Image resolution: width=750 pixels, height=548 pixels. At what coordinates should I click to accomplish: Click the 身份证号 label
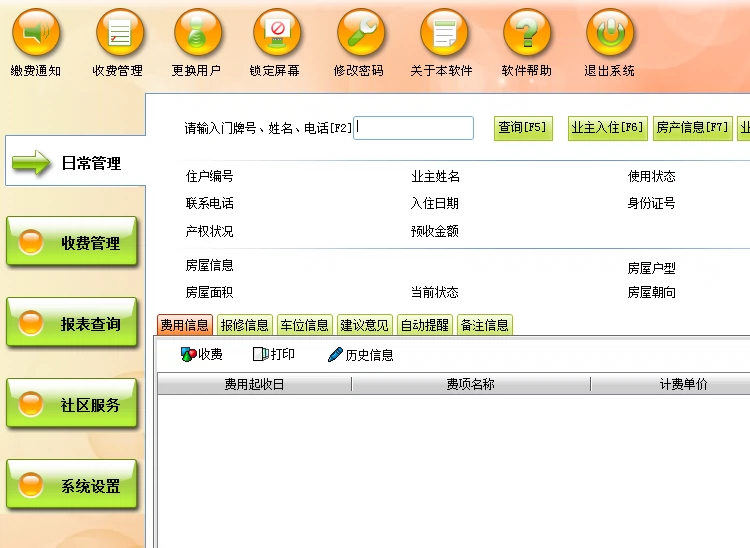(651, 203)
